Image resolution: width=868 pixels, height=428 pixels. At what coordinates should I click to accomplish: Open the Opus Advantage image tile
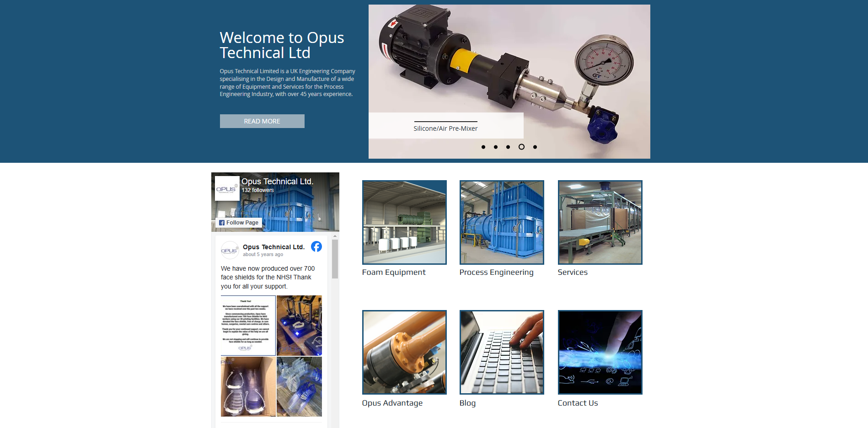click(x=404, y=352)
